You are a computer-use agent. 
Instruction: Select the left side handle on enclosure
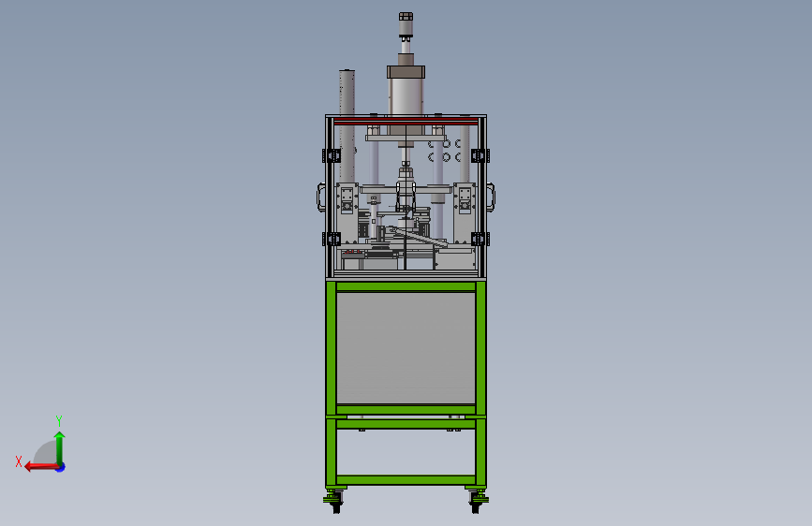[x=321, y=197]
